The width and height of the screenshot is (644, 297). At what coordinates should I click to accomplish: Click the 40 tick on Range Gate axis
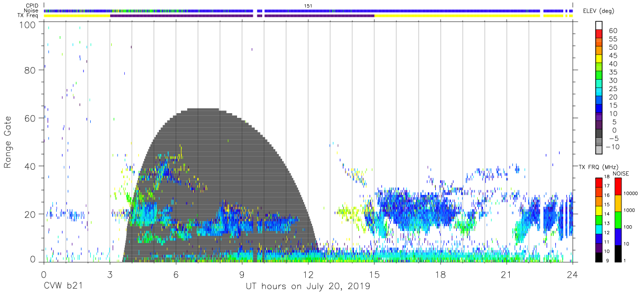[30, 166]
